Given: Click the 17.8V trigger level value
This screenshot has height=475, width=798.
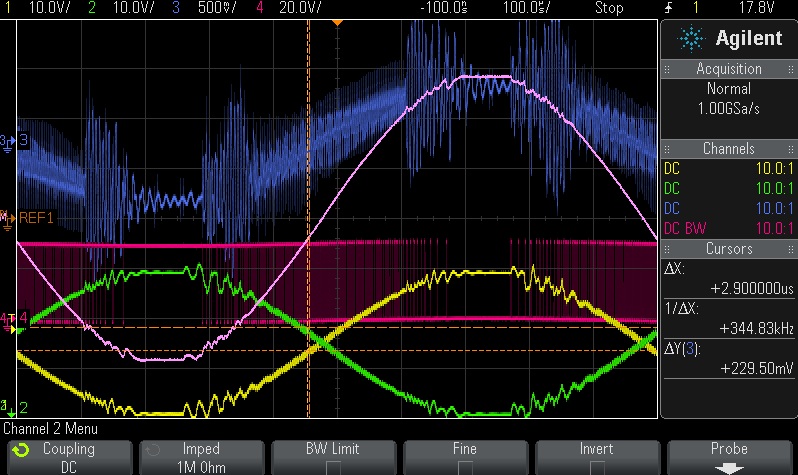Looking at the screenshot, I should tap(756, 8).
